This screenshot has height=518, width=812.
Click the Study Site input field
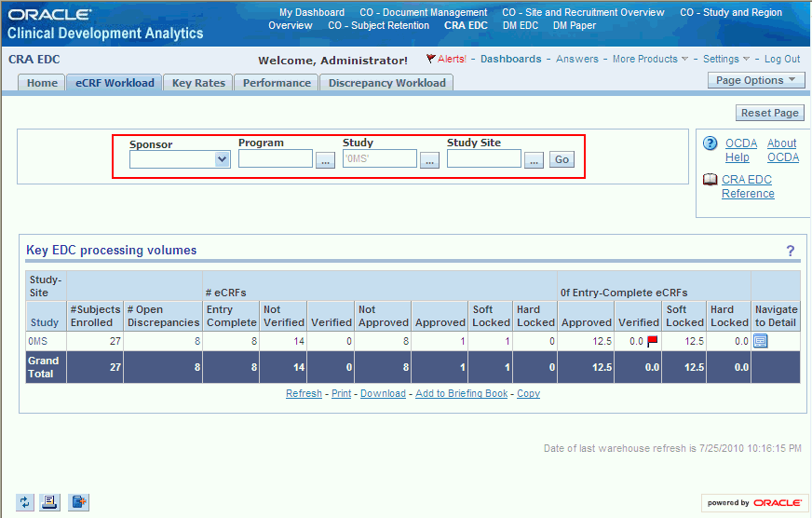click(484, 158)
